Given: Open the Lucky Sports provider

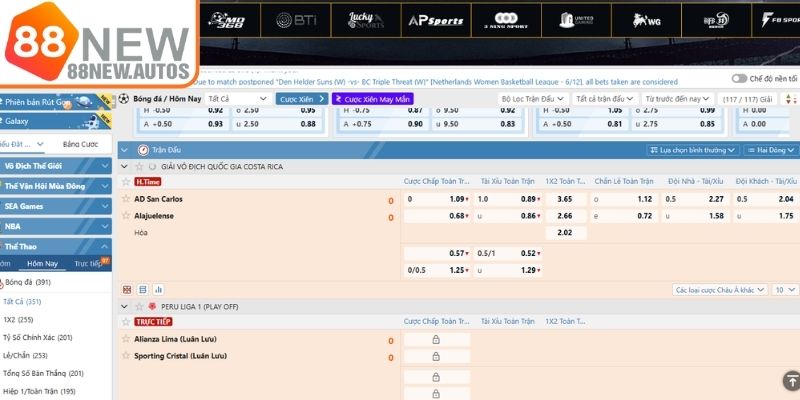Looking at the screenshot, I should tap(366, 20).
